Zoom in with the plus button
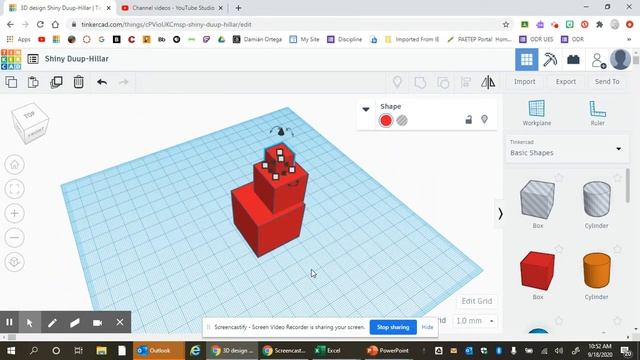This screenshot has height=360, width=640. pyautogui.click(x=15, y=213)
